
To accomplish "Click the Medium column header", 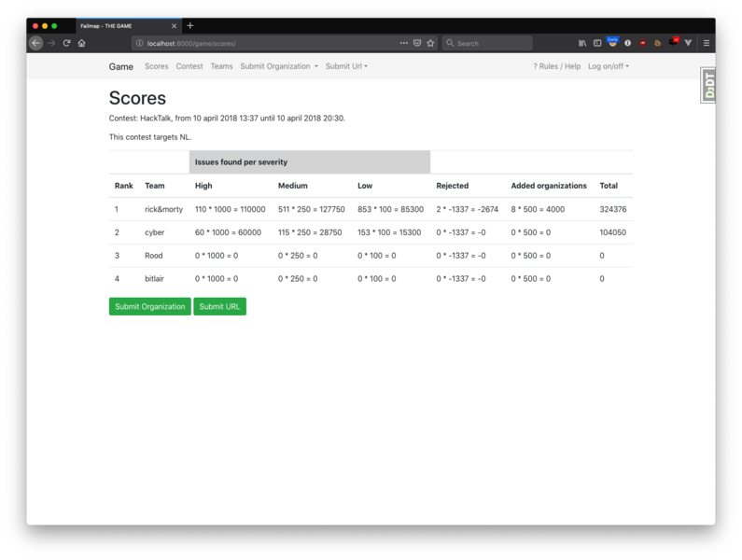I will [x=293, y=186].
